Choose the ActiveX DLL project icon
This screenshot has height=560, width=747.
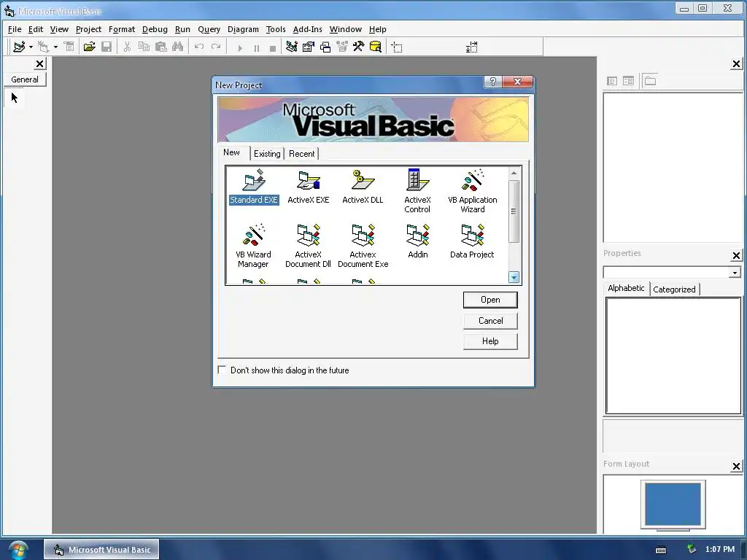363,187
